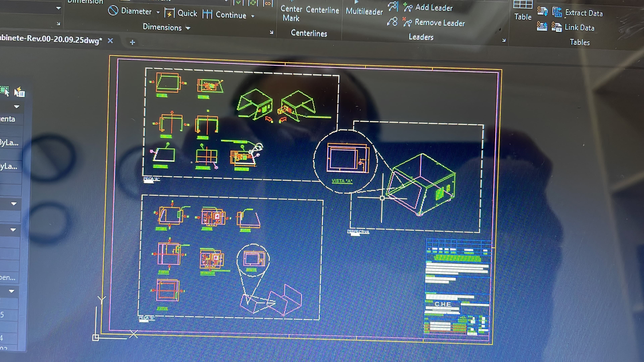Open the Continue dimension dropdown arrow
Screen dimensions: 644x362
click(253, 16)
